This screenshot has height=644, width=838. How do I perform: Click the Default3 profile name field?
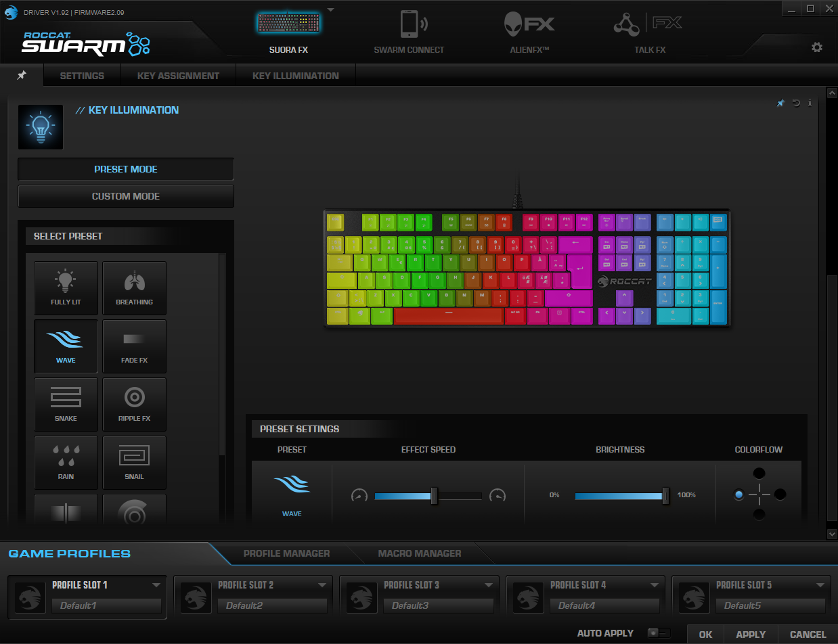point(439,605)
